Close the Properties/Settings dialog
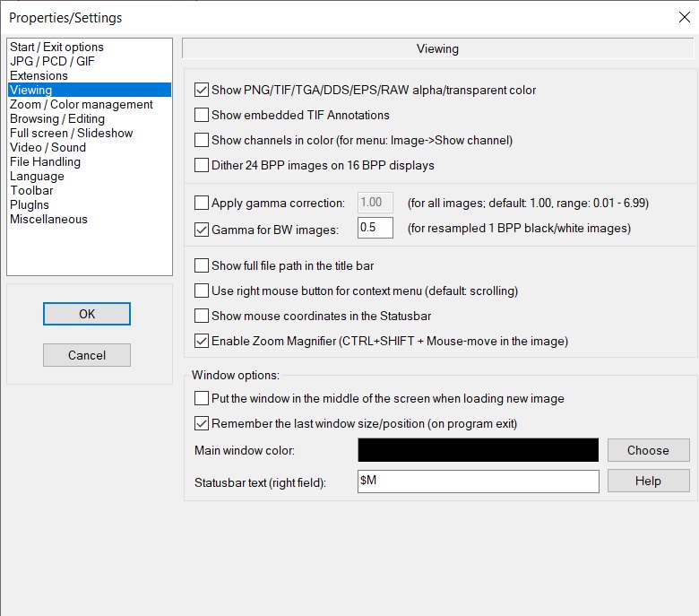The image size is (699, 616). pyautogui.click(x=685, y=17)
